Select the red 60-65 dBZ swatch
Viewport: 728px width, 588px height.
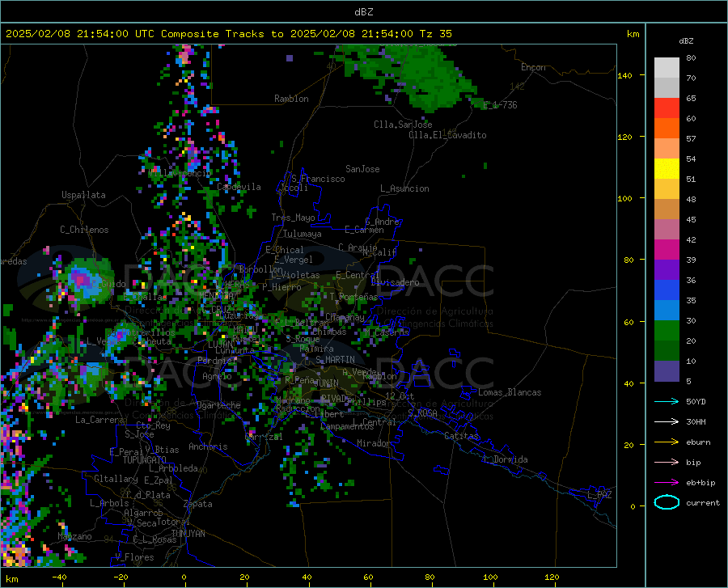pyautogui.click(x=667, y=108)
